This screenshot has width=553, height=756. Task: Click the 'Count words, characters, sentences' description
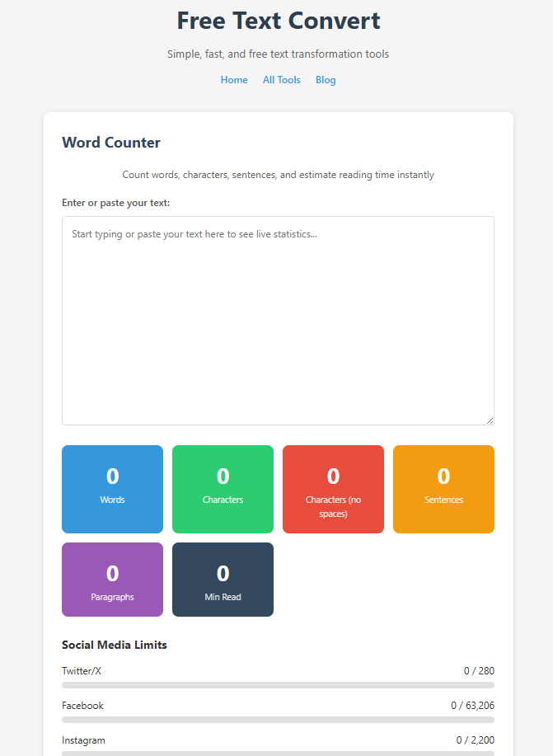[279, 175]
